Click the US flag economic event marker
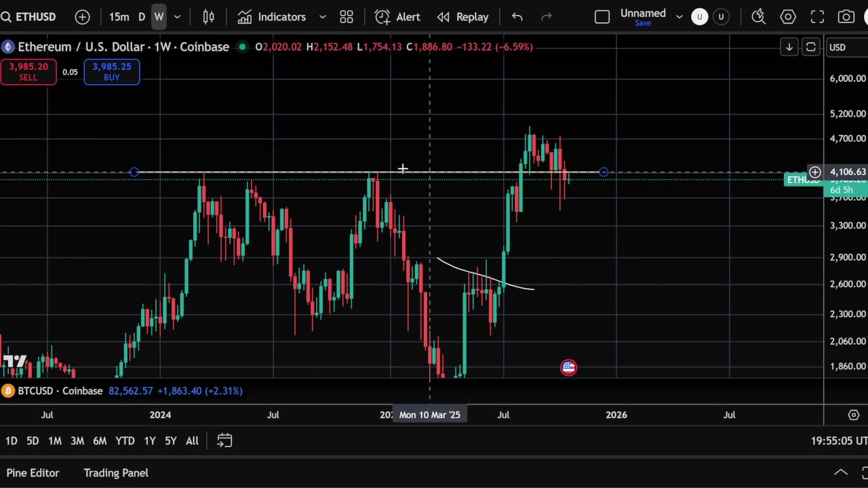This screenshot has width=868, height=488. (568, 367)
